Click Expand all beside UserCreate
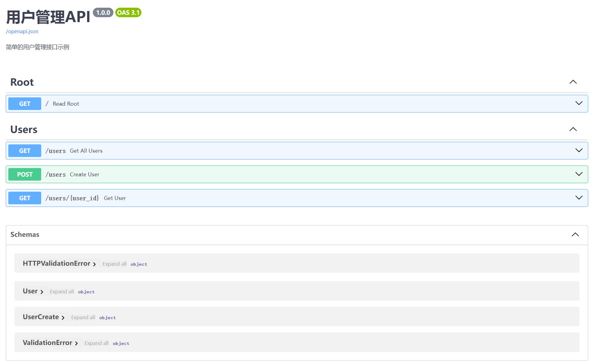This screenshot has height=364, width=593. pos(83,318)
